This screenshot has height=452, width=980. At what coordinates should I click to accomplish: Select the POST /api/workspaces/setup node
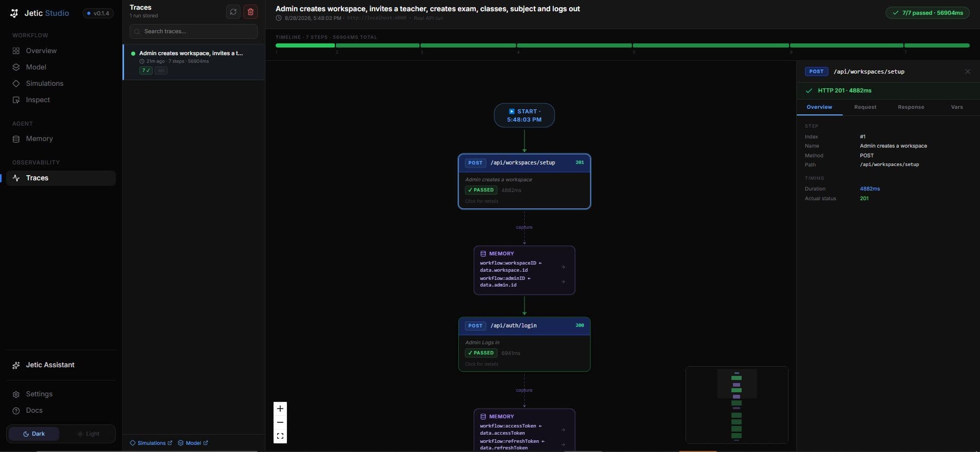point(524,181)
